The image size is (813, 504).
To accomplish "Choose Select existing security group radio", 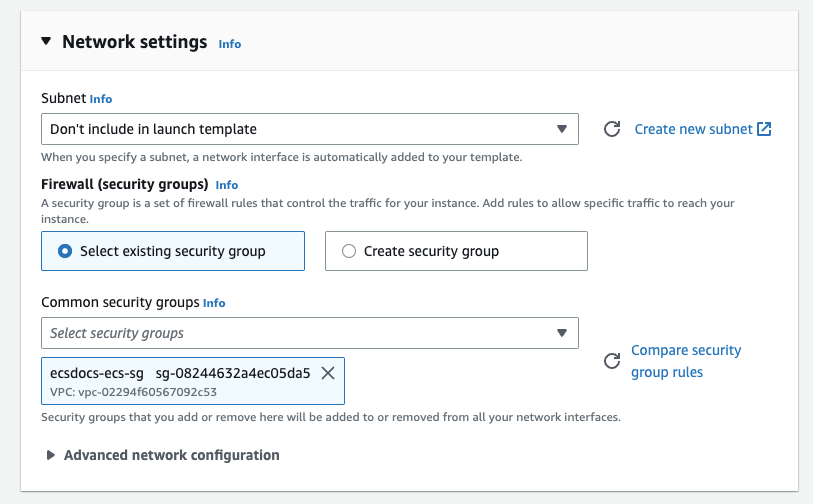I will click(x=66, y=251).
